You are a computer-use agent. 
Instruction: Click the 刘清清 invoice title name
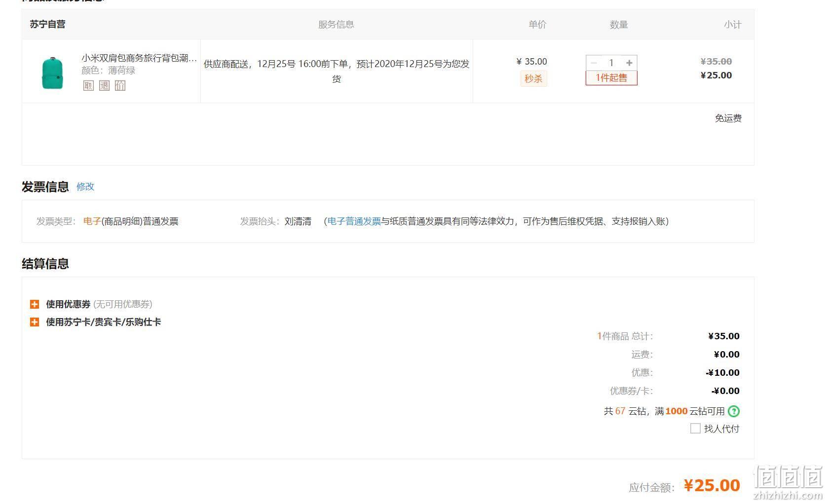click(x=298, y=221)
